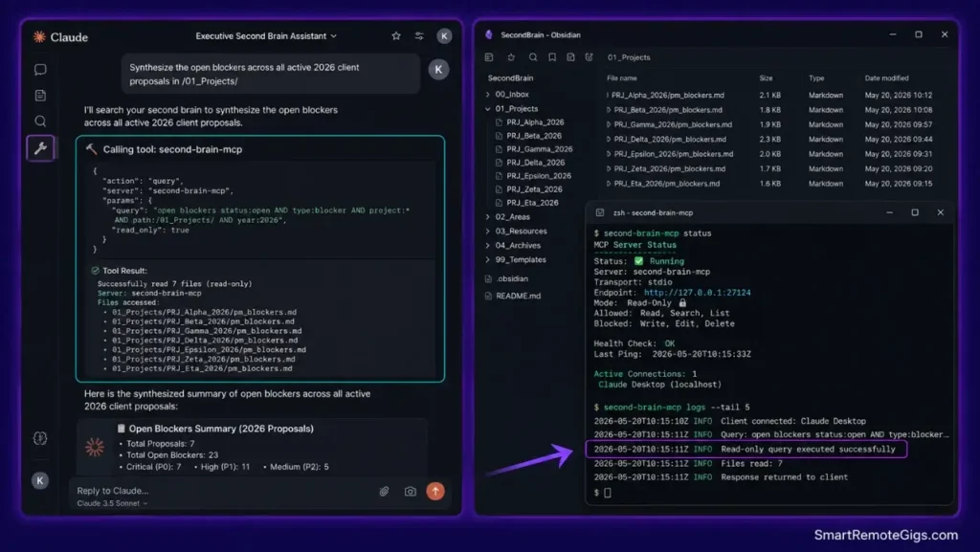Click the Open Blockers Summary heading
This screenshot has width=980, height=552.
221,429
